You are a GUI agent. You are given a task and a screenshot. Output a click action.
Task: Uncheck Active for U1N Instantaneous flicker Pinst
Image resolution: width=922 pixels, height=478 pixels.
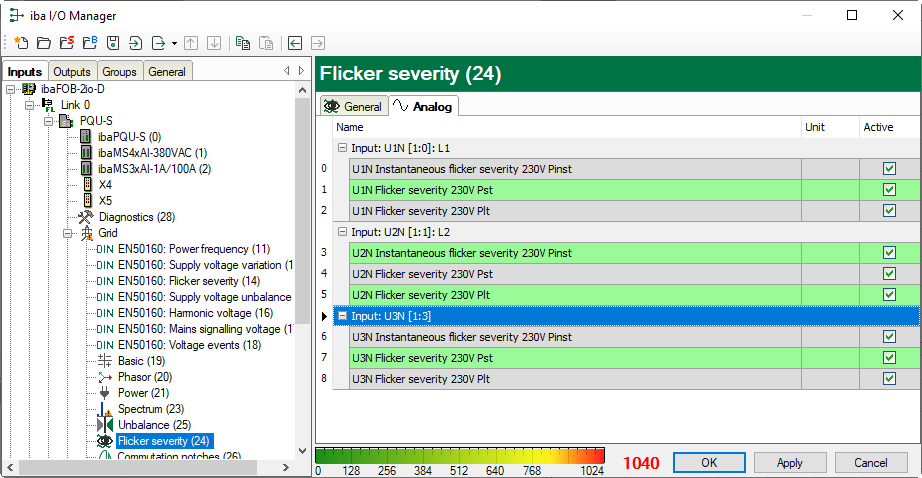coord(889,169)
